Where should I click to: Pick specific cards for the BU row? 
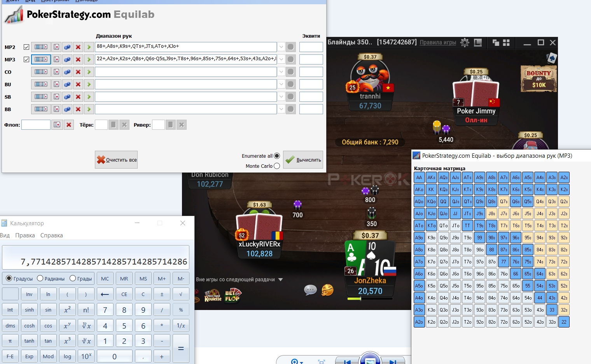click(x=57, y=84)
